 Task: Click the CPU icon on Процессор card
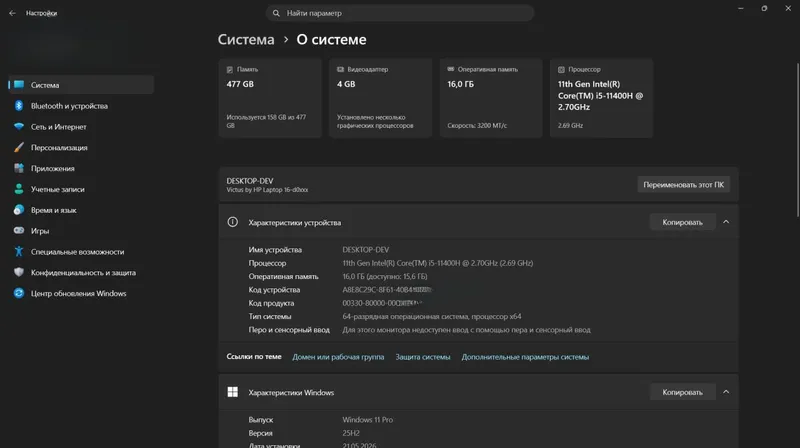point(561,69)
